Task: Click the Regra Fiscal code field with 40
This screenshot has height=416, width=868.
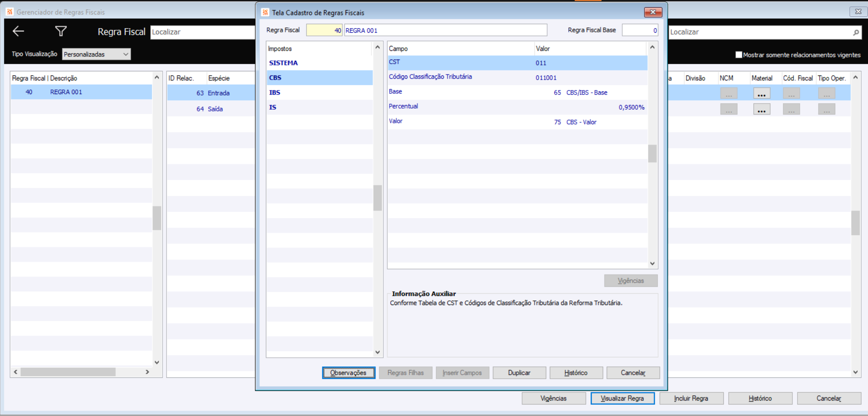Action: click(324, 30)
